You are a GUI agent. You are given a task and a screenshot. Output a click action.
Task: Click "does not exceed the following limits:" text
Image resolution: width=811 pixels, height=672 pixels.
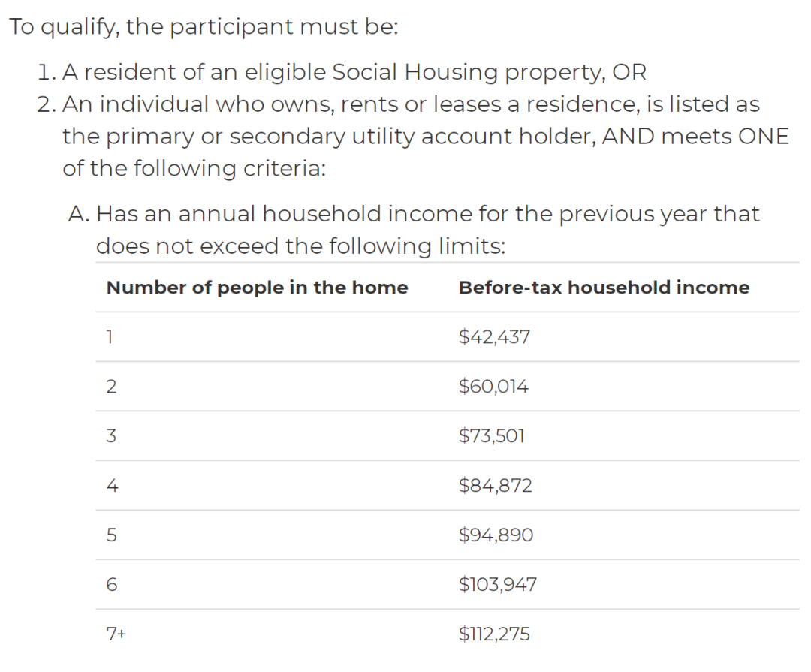(x=300, y=246)
